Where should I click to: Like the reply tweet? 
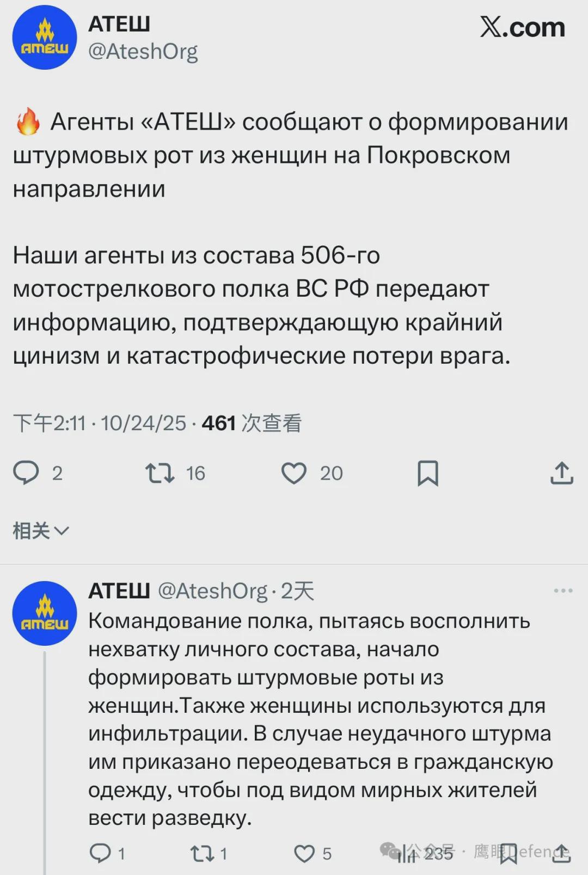[304, 853]
